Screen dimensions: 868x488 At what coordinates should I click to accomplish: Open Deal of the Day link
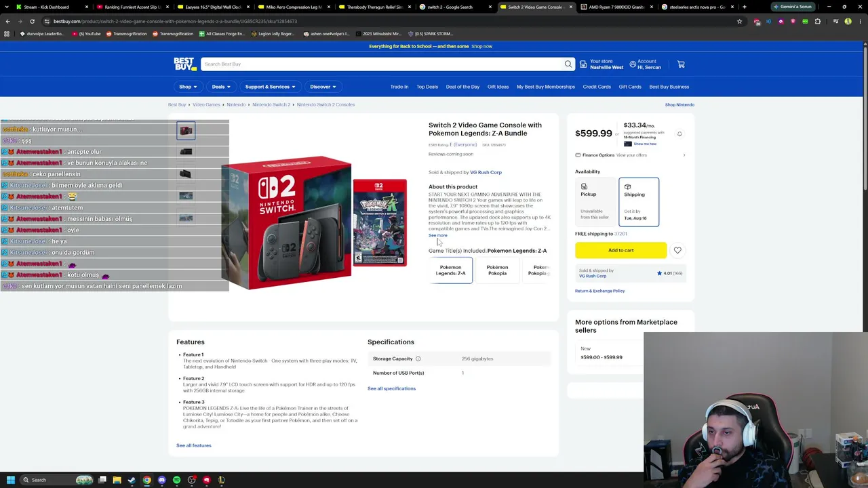pos(462,87)
